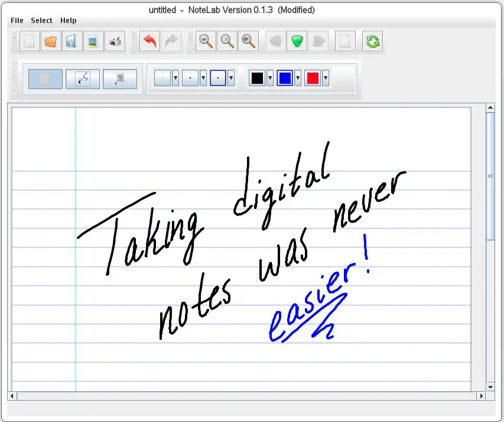The image size is (504, 422).
Task: Click the greyed-out redo arrow
Action: point(171,41)
